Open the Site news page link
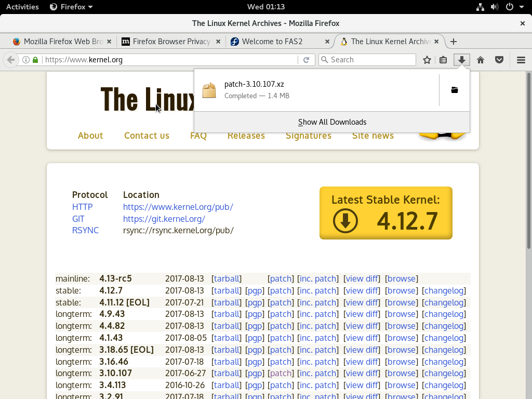Viewport: 532px width, 399px height. point(373,136)
